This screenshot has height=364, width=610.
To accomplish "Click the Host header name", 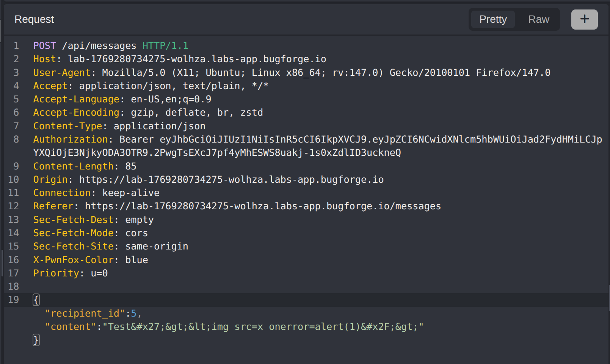I will (x=44, y=59).
